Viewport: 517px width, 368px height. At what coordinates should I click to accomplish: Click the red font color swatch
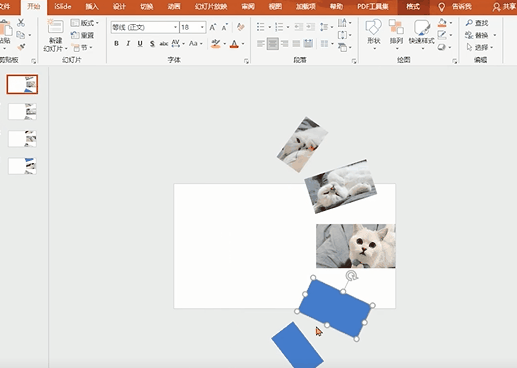(x=234, y=44)
